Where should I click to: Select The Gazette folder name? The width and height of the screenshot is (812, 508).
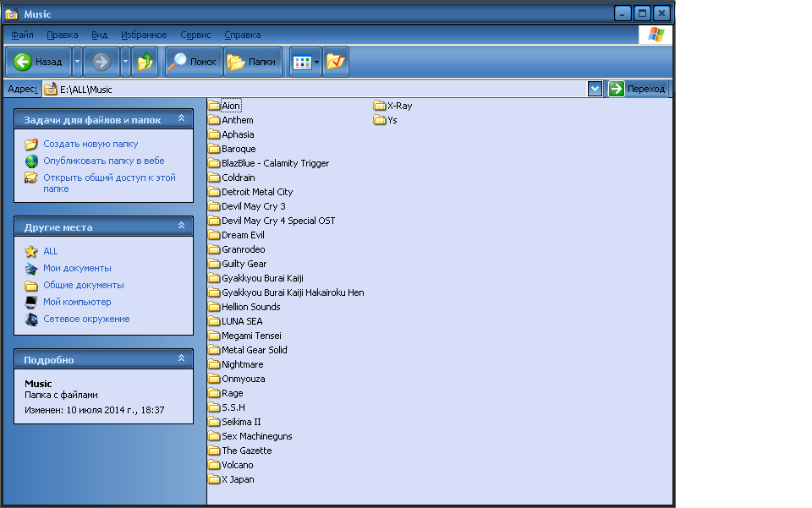point(247,451)
